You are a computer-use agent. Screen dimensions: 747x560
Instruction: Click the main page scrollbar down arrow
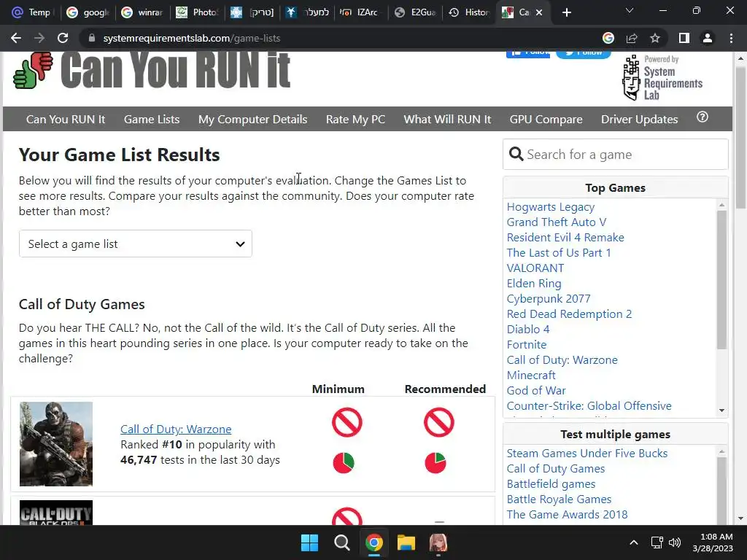click(x=740, y=518)
